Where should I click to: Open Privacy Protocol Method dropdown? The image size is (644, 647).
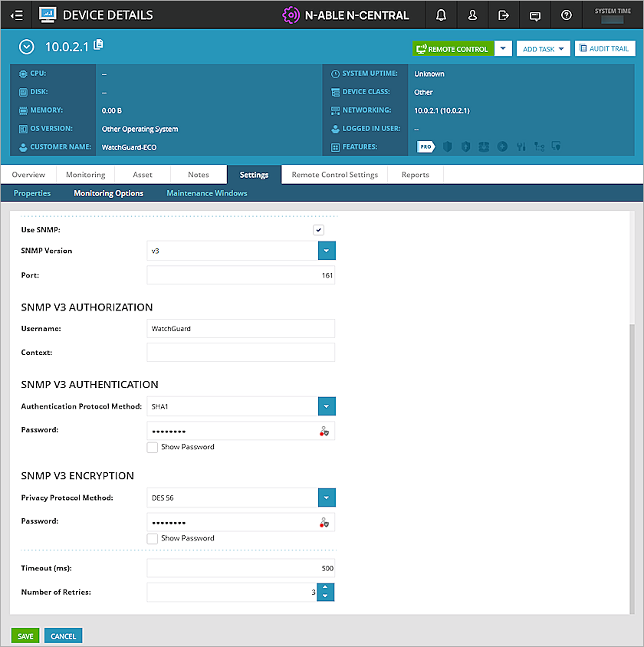click(x=327, y=498)
